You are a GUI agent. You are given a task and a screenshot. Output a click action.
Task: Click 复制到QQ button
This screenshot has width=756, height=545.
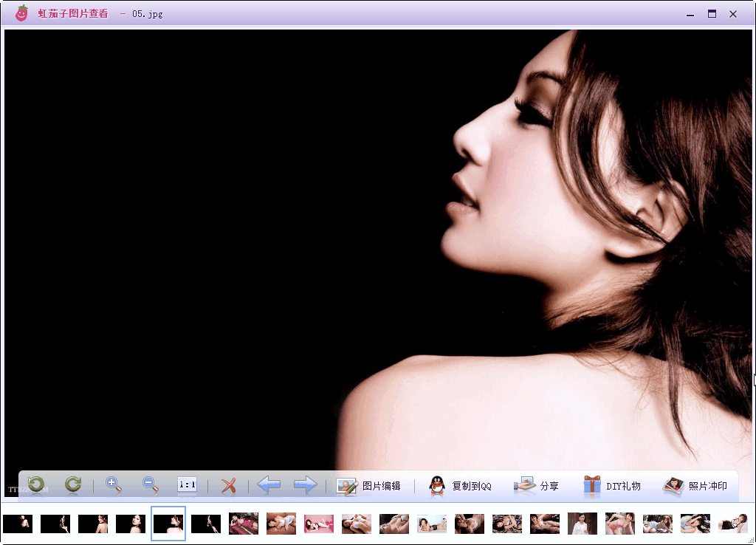click(x=461, y=486)
